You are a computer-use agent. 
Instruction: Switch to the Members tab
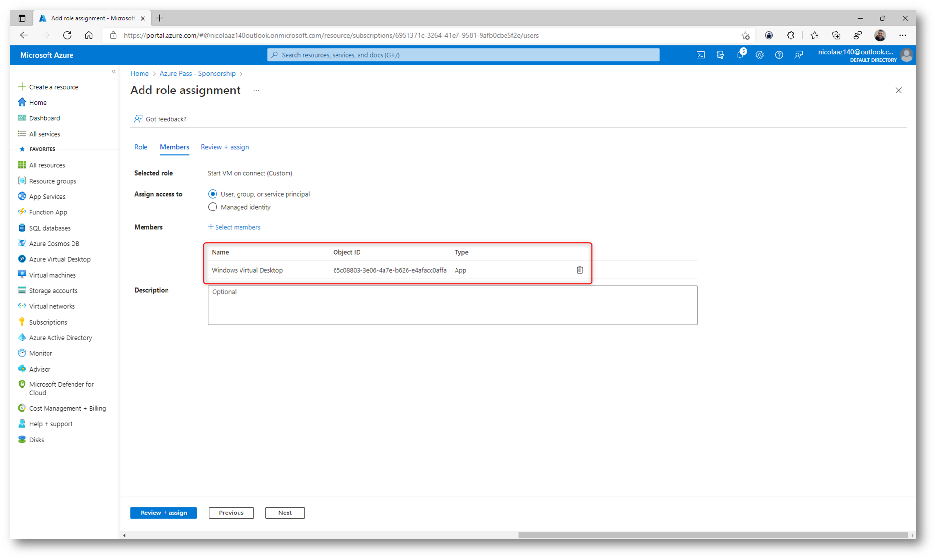(174, 147)
